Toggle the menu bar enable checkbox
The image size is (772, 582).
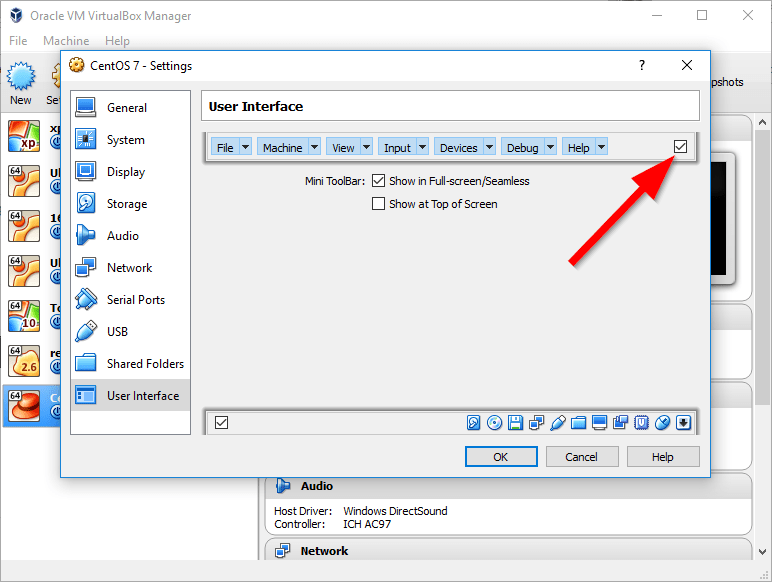680,146
